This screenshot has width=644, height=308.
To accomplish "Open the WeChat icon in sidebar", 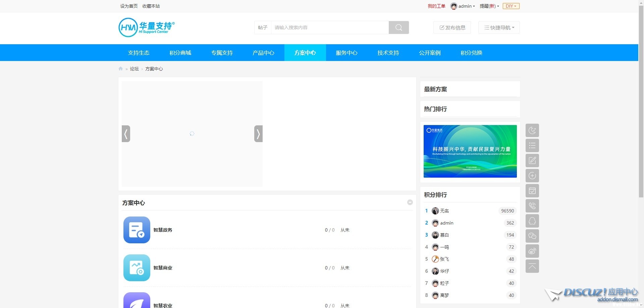I will 532,236.
